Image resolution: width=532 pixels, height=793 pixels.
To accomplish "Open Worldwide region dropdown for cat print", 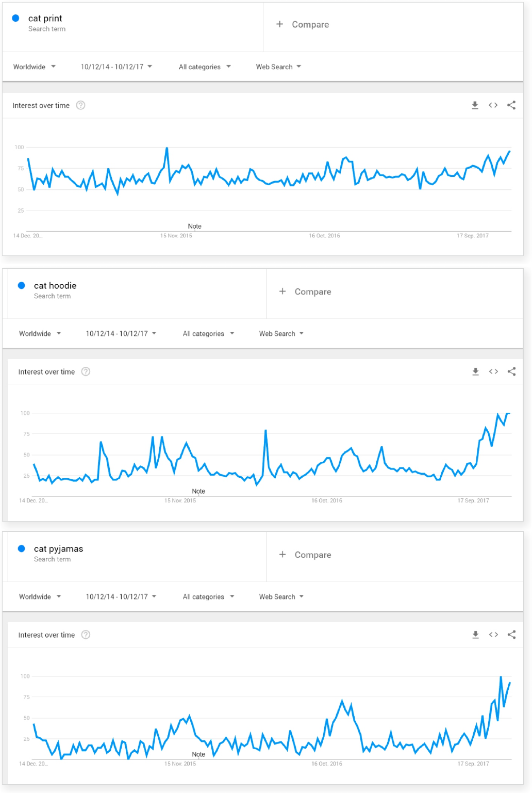I will pyautogui.click(x=35, y=67).
